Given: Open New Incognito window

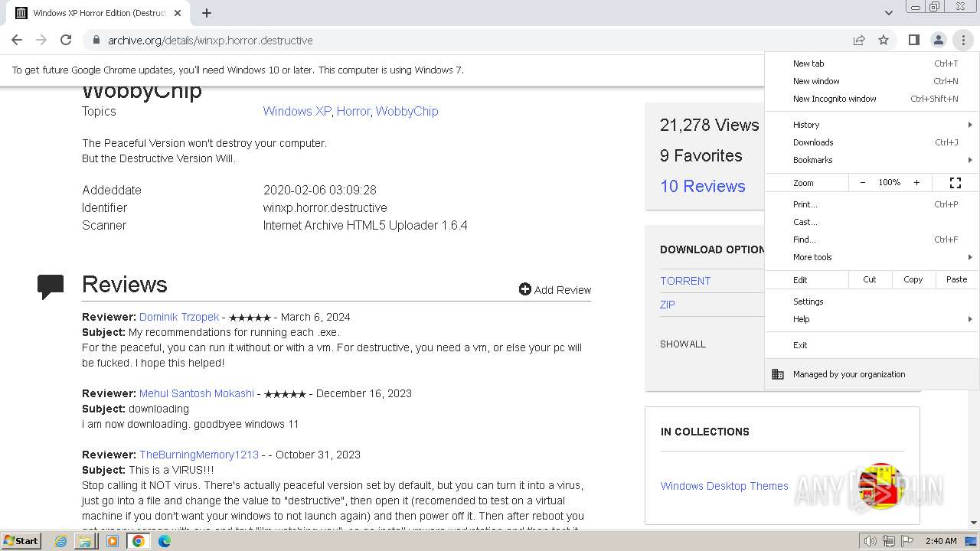Looking at the screenshot, I should tap(872, 99).
